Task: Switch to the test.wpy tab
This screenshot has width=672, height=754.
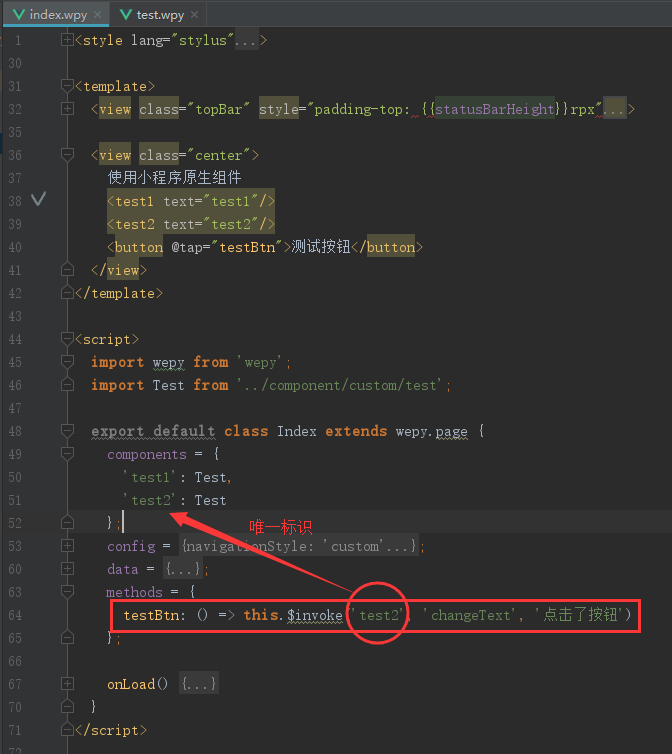Action: [160, 14]
